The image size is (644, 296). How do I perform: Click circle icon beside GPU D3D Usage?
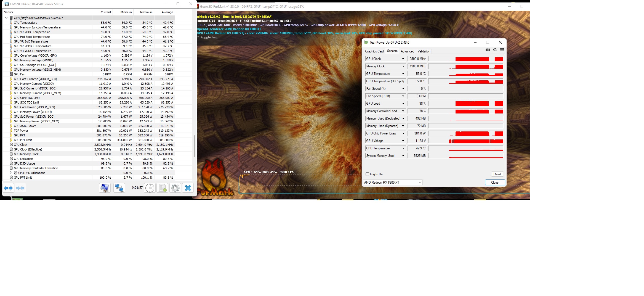[11, 163]
